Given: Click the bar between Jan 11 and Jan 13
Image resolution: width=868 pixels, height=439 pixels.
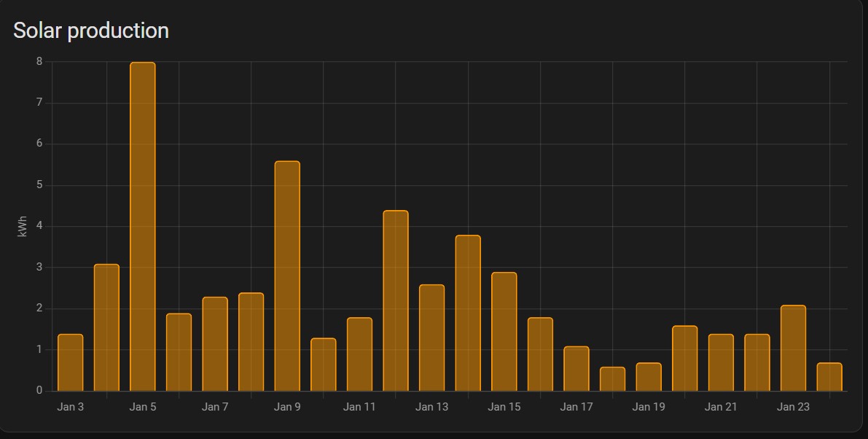Looking at the screenshot, I should point(396,300).
